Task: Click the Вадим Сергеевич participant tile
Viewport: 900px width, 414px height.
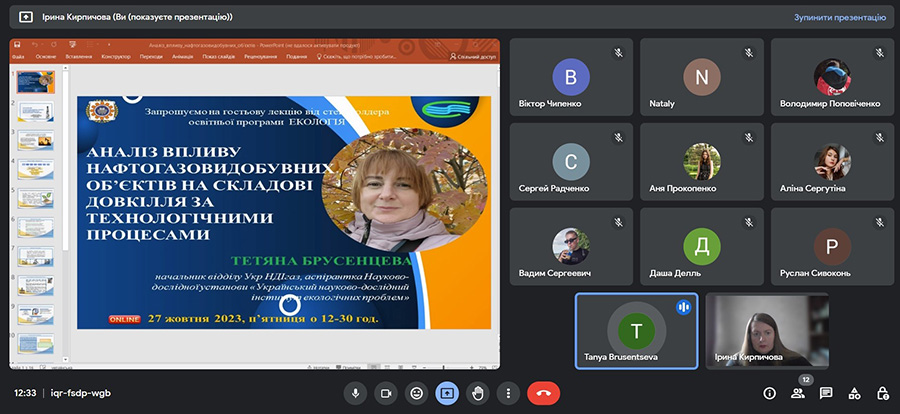Action: [571, 246]
